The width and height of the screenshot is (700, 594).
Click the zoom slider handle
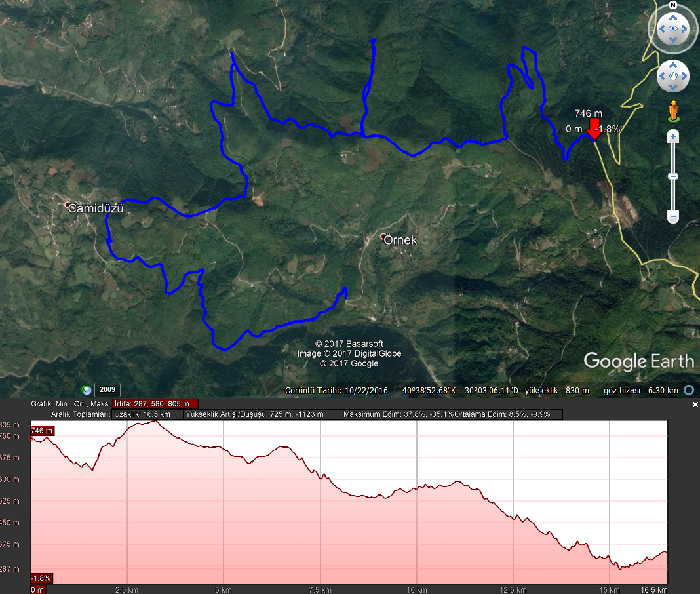pos(672,176)
